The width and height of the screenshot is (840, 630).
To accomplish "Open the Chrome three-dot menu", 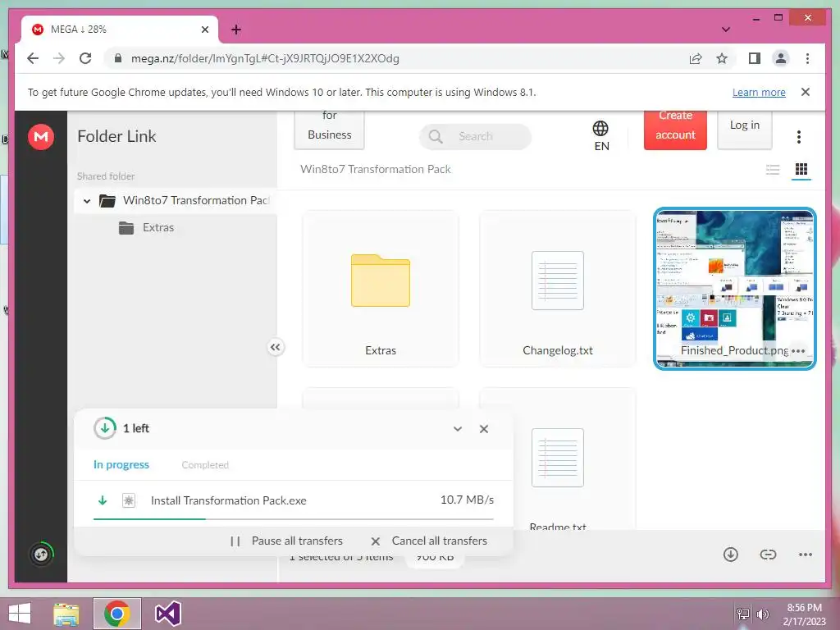I will tap(807, 58).
